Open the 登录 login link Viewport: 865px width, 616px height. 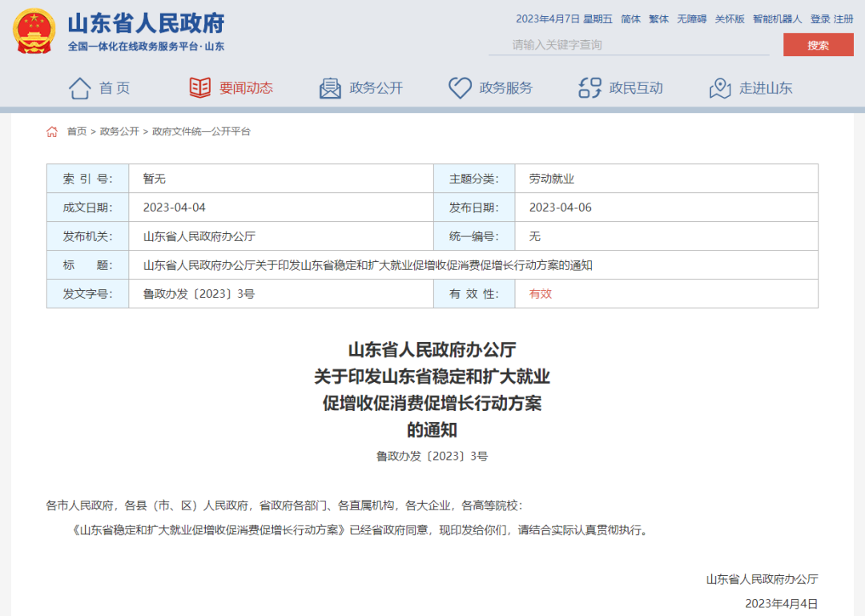[821, 18]
